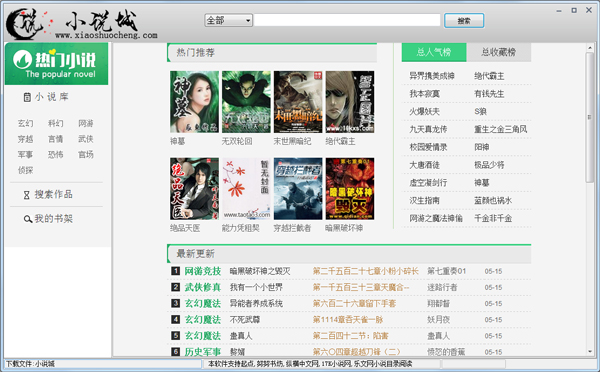This screenshot has height=372, width=600.
Task: Select the 武侠 category
Action: pyautogui.click(x=86, y=139)
